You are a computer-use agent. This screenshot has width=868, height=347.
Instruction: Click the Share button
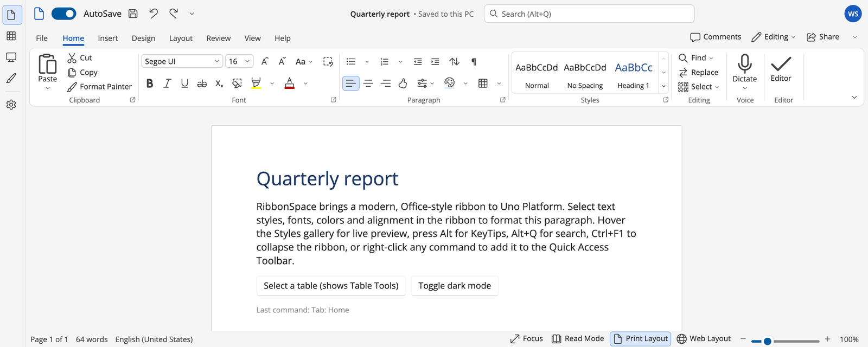823,37
